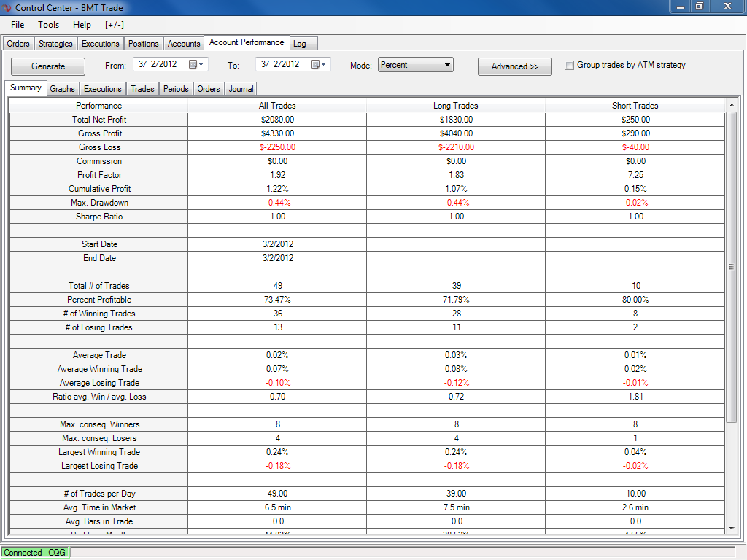Click the # of Losing Trades 13 cell
The height and width of the screenshot is (560, 747).
[277, 327]
